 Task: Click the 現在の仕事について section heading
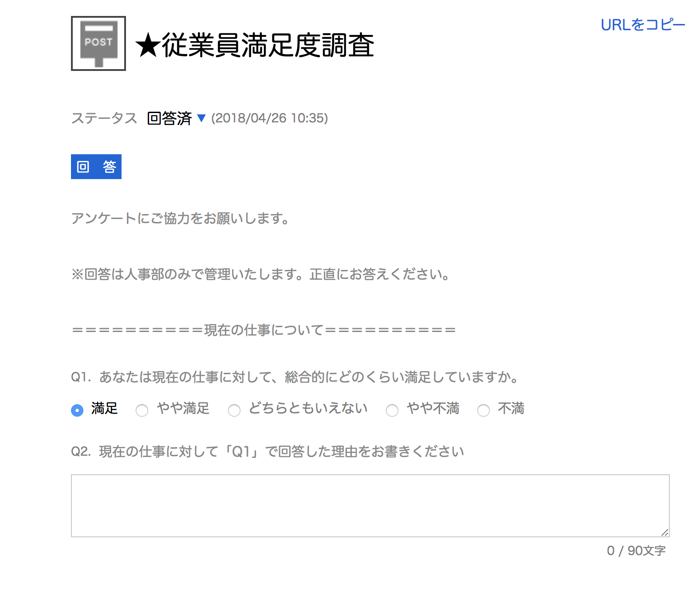click(x=264, y=330)
